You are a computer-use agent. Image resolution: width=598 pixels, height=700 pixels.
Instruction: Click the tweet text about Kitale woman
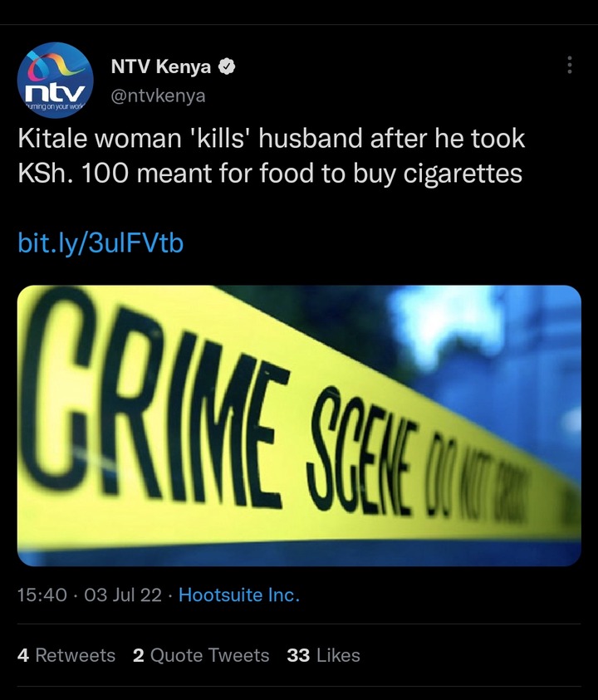[x=271, y=155]
